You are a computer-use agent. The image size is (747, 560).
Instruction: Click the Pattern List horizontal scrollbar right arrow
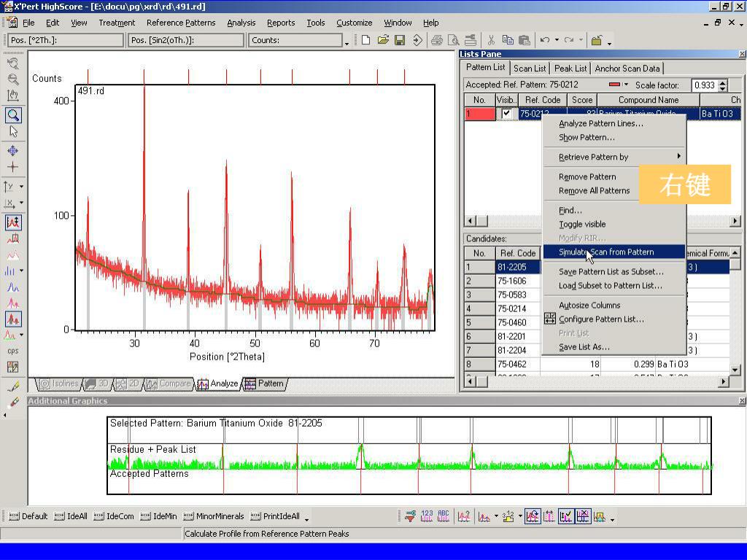[735, 221]
